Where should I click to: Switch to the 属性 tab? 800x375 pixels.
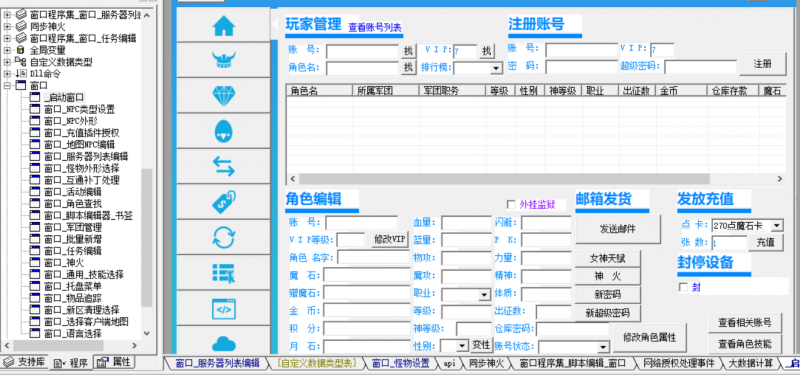point(115,362)
